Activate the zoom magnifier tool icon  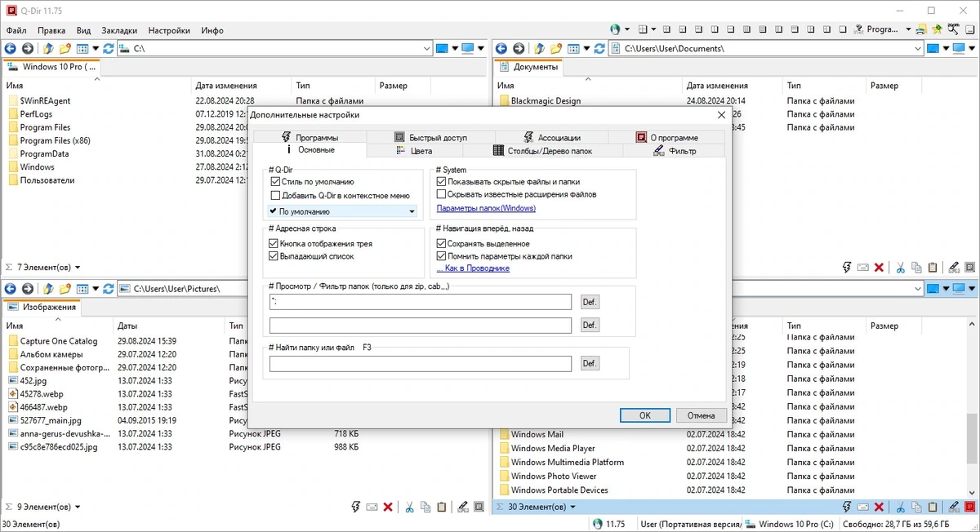click(x=953, y=29)
